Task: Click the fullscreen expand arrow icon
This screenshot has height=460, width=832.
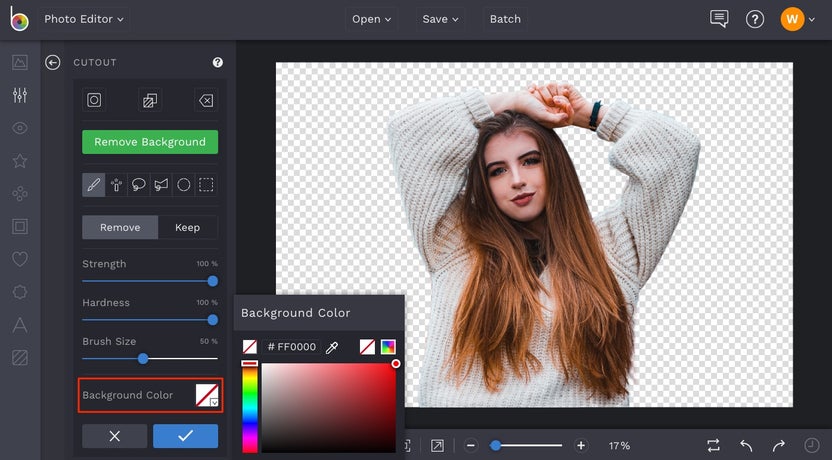Action: coord(437,446)
